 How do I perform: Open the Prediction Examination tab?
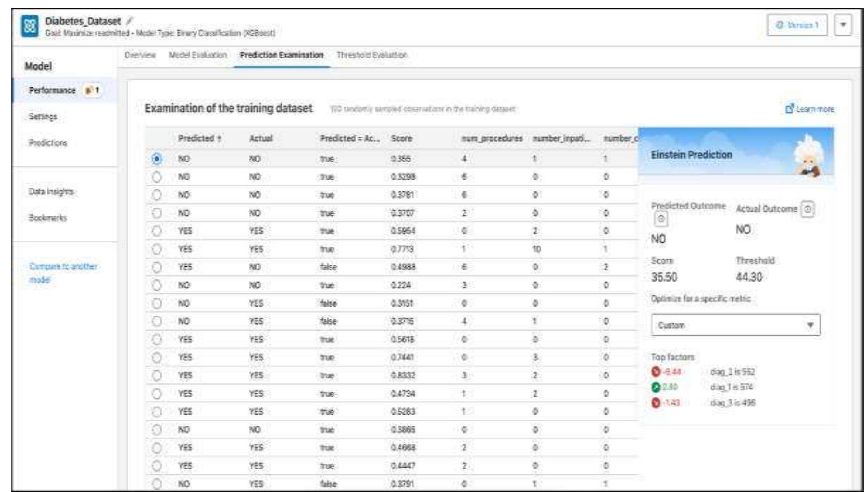click(x=282, y=55)
